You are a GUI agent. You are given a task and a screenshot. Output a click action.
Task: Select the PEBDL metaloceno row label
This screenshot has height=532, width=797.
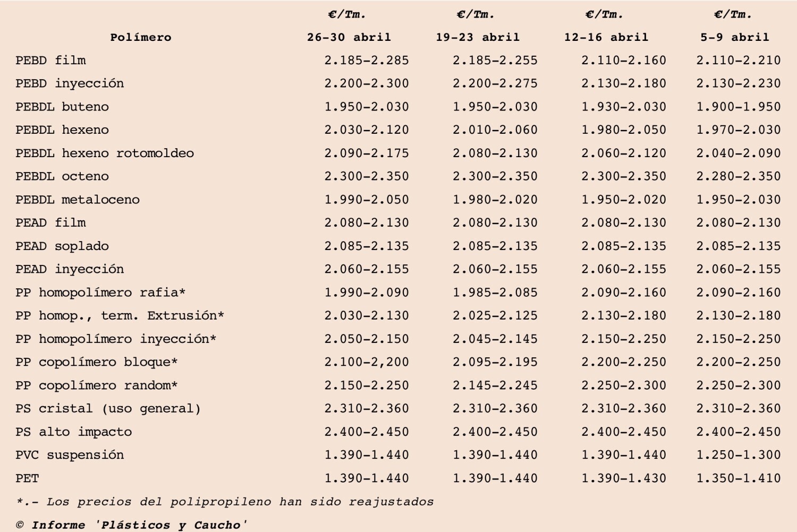(x=78, y=200)
